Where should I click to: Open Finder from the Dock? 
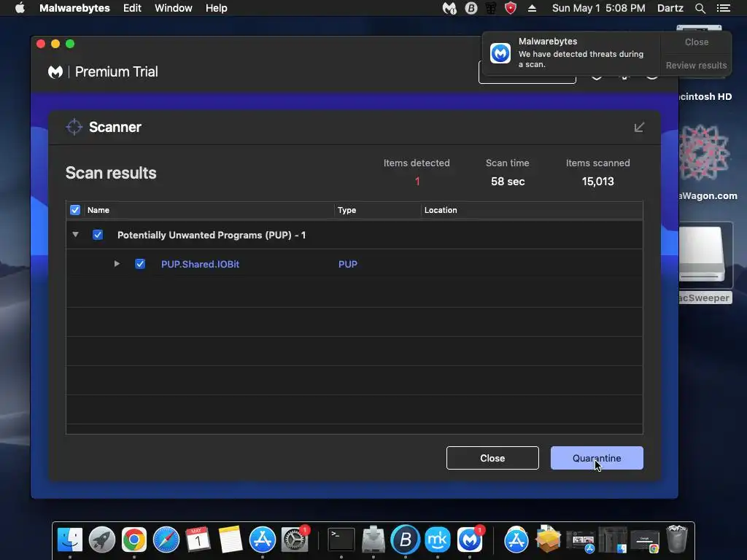tap(70, 540)
